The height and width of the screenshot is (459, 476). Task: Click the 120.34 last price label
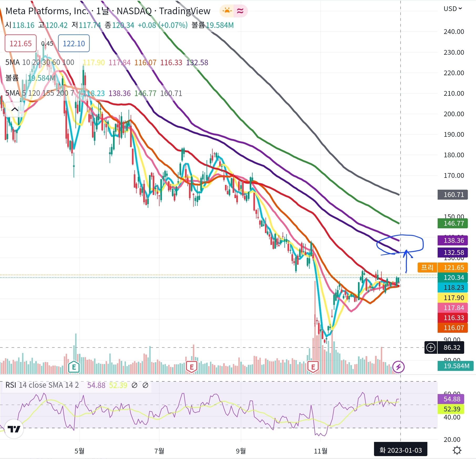click(453, 278)
